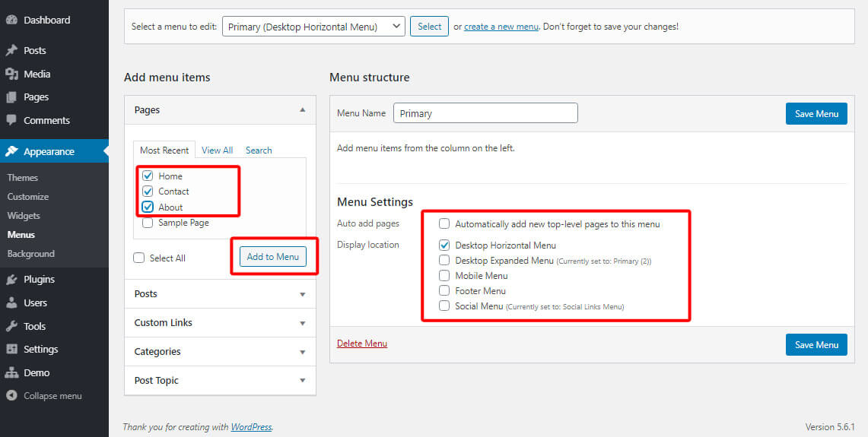Open Media library icon in sidebar

(11, 74)
